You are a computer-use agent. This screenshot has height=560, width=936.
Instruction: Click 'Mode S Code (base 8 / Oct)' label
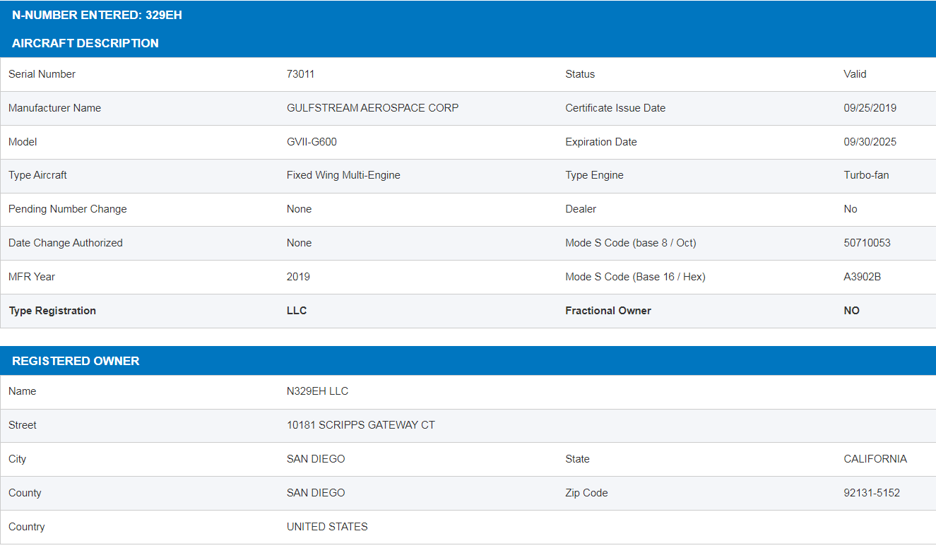[x=631, y=243]
